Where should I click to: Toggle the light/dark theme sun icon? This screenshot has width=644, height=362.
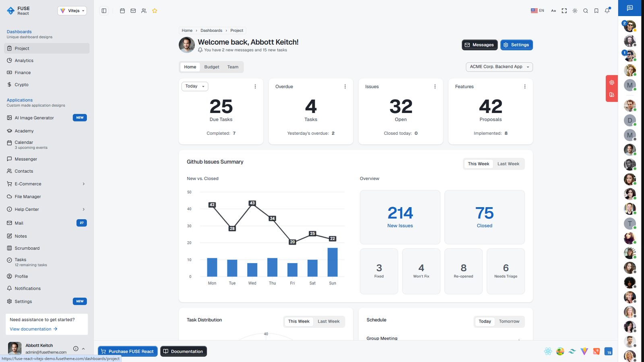click(575, 11)
